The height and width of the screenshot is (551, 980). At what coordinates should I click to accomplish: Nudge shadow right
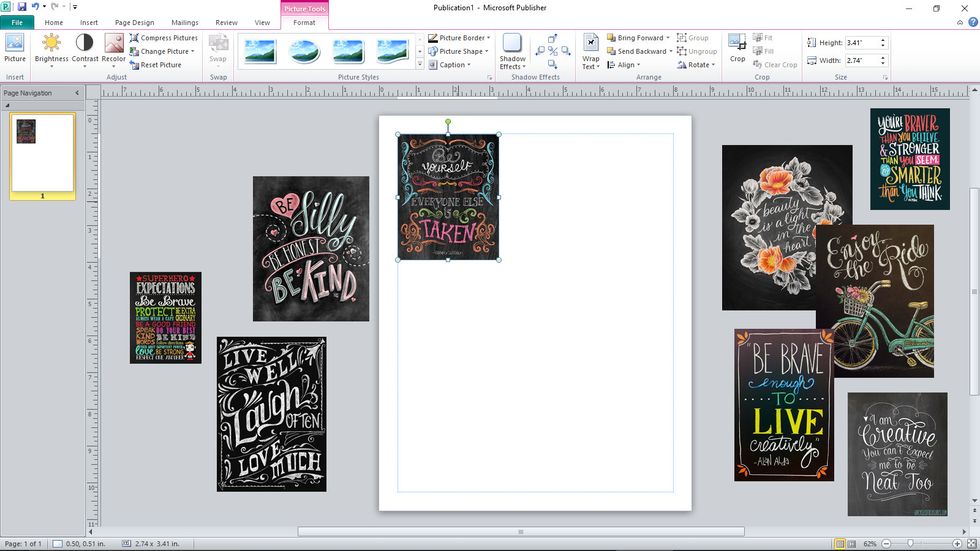pyautogui.click(x=565, y=51)
